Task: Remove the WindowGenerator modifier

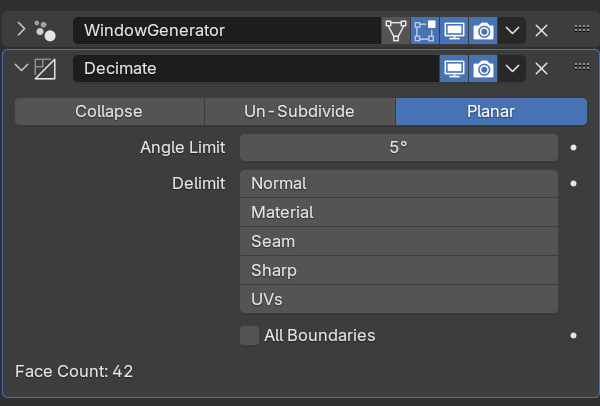Action: (541, 31)
